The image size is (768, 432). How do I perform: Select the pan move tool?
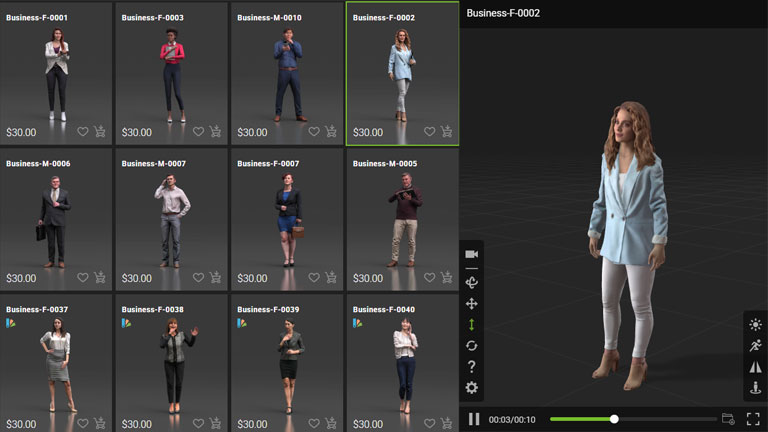click(x=472, y=304)
